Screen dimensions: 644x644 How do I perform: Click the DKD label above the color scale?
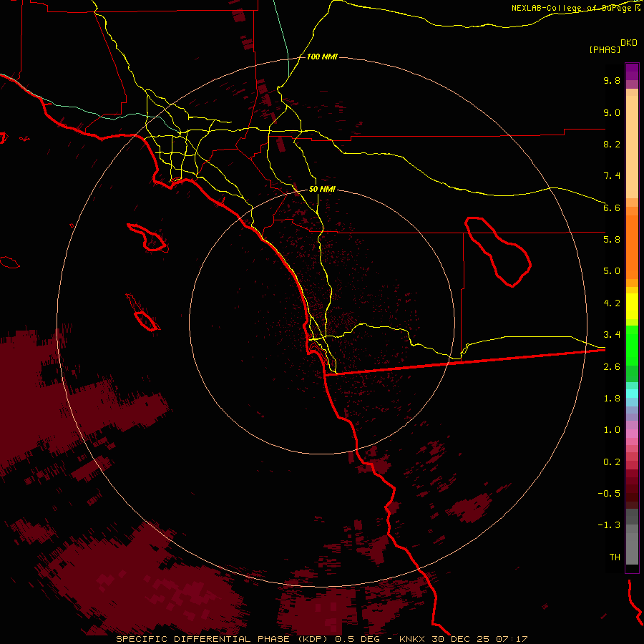pos(629,43)
